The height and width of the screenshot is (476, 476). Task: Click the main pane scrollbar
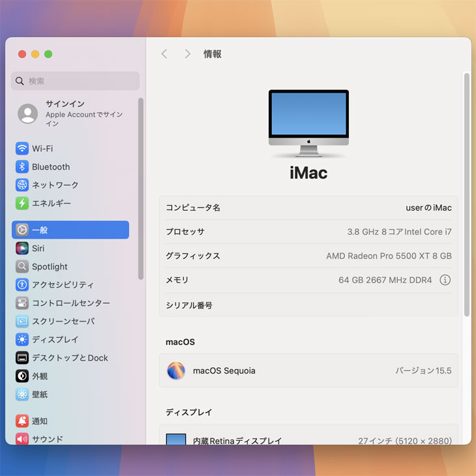(467, 194)
